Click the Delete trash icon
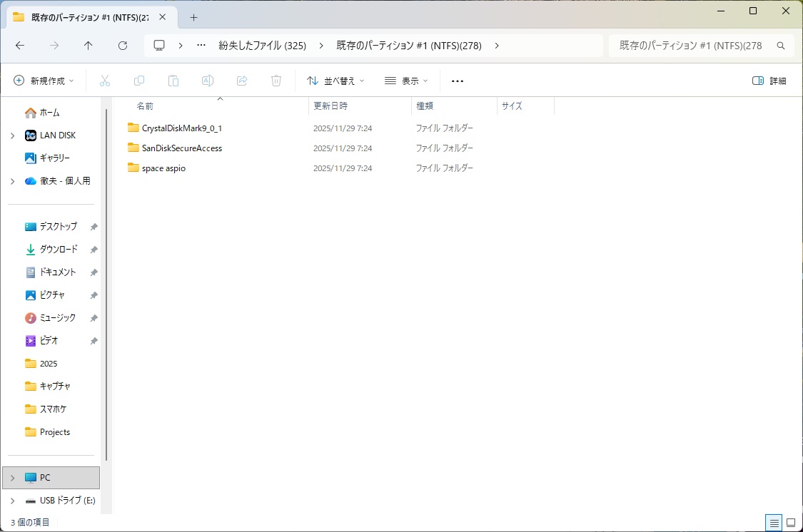 coord(276,81)
